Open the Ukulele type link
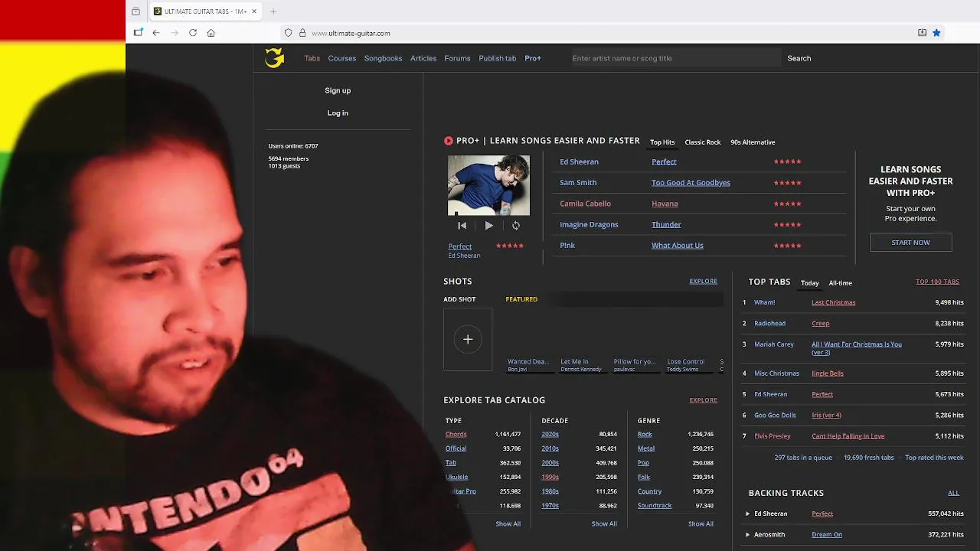The image size is (980, 551). tap(457, 478)
